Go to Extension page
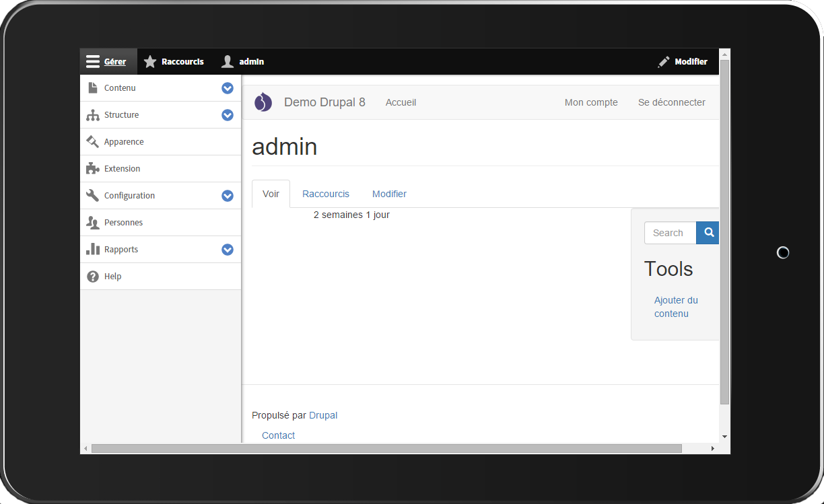This screenshot has width=824, height=504. [x=122, y=169]
